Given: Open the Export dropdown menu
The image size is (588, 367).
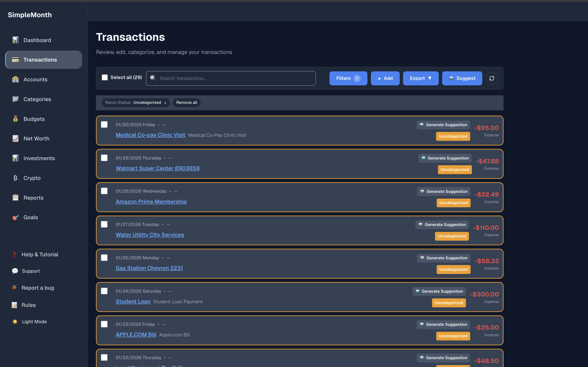Looking at the screenshot, I should click(421, 78).
